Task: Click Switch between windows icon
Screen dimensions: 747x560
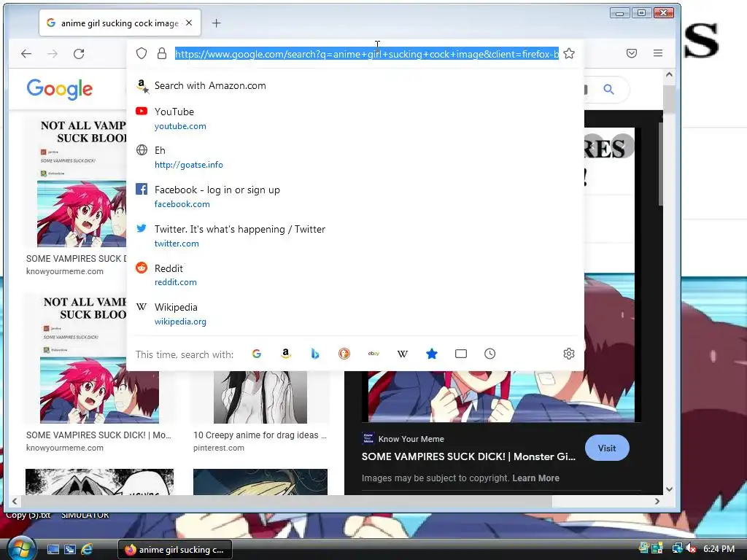Action: pyautogui.click(x=70, y=550)
